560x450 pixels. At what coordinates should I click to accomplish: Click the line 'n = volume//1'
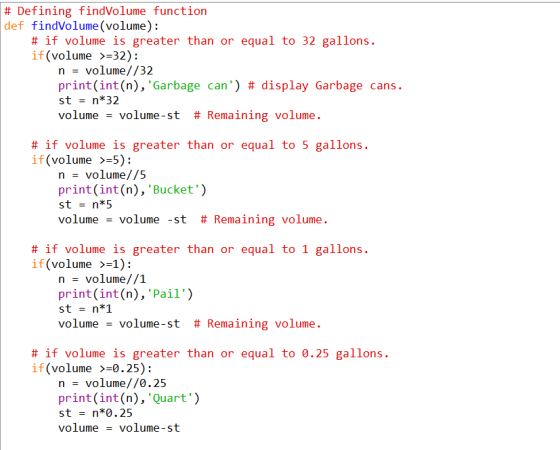coord(102,279)
